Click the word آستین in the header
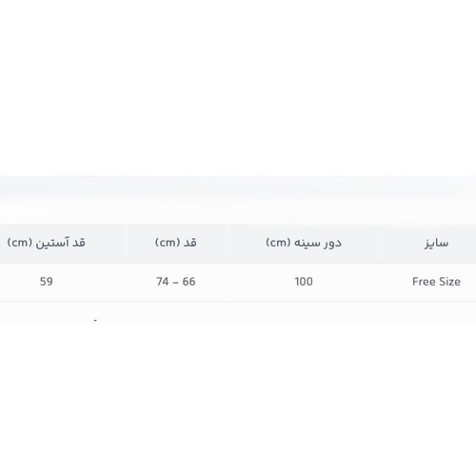Screen dimensions: 476x476 pyautogui.click(x=51, y=243)
